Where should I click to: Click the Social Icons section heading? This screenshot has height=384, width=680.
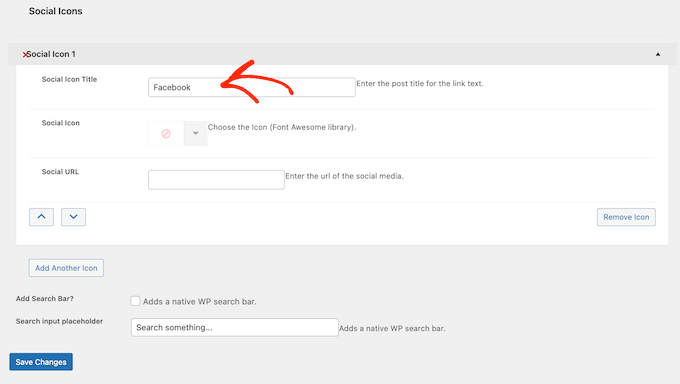[x=56, y=11]
